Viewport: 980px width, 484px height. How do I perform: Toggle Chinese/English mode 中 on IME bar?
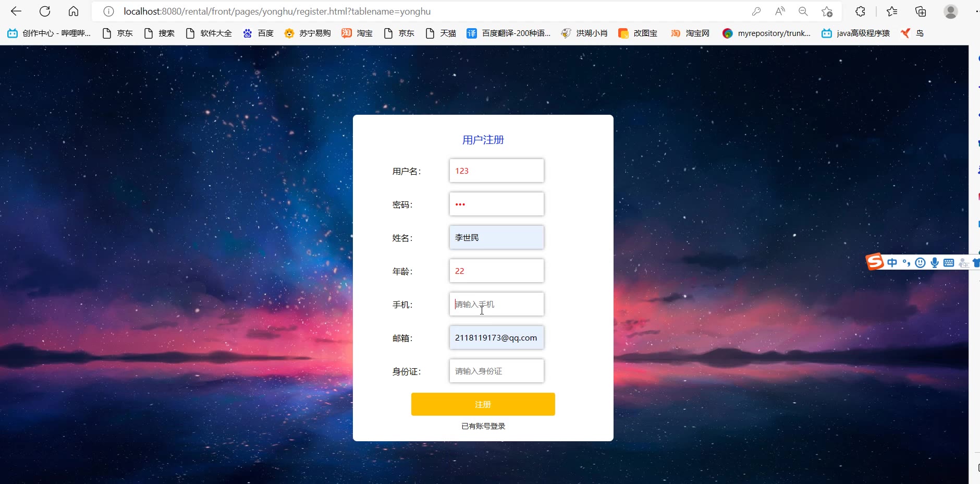[x=892, y=263]
